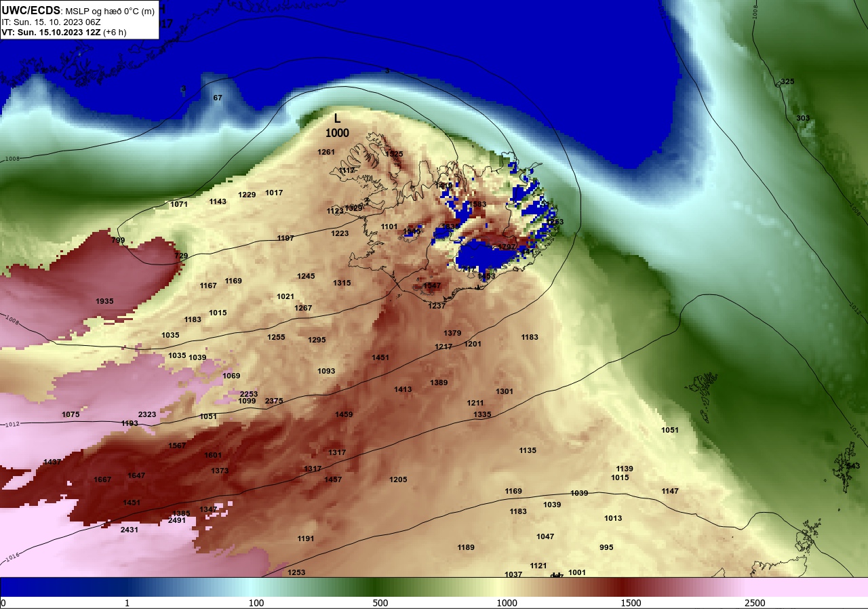This screenshot has width=868, height=609.
Task: Click the 1601 height value
Action: click(213, 455)
